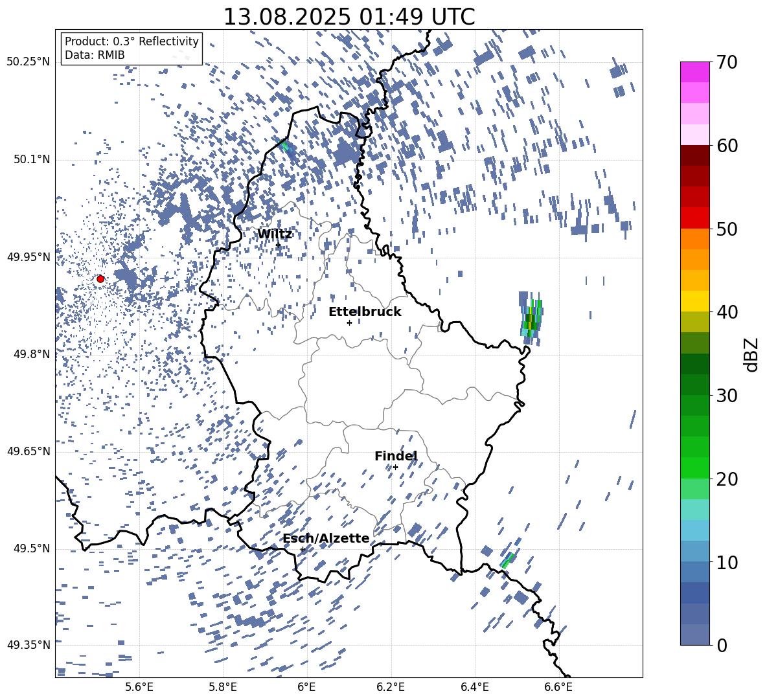
Task: Click the Findel city label
Action: pos(395,457)
